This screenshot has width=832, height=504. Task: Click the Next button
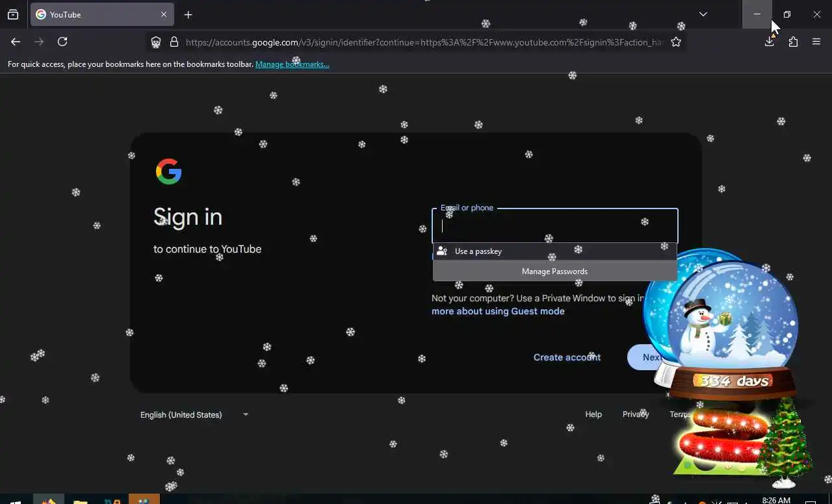[652, 357]
